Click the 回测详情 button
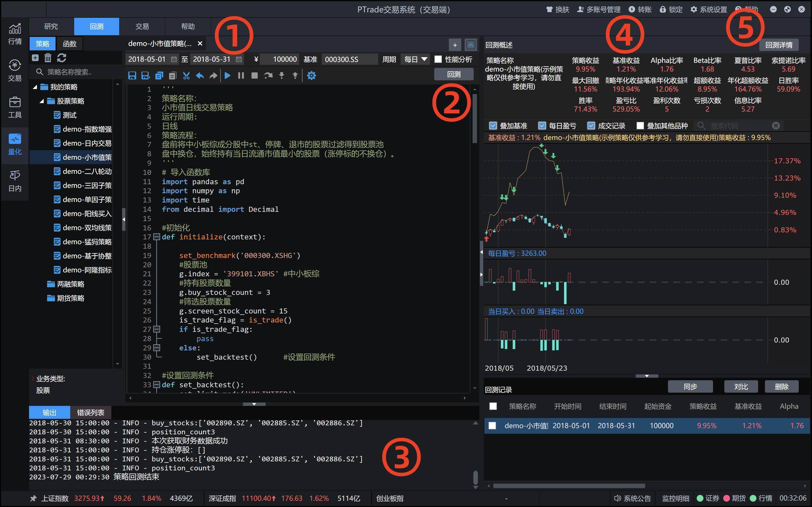This screenshot has width=812, height=507. click(778, 45)
